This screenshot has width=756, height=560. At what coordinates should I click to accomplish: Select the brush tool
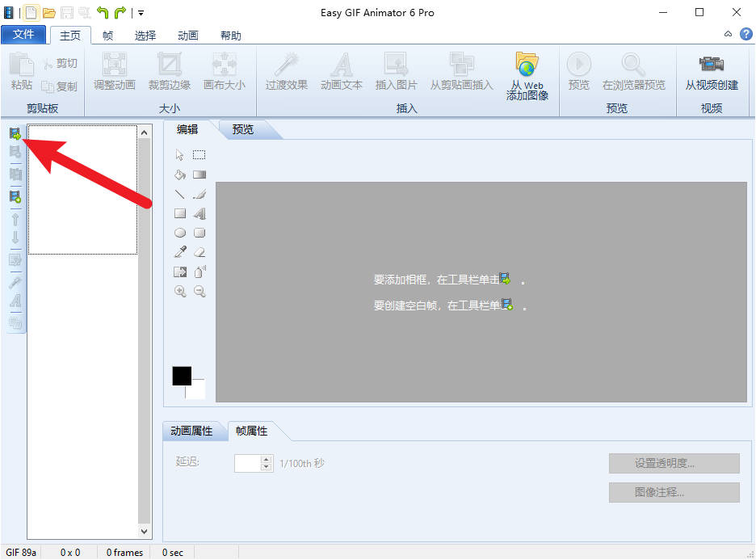(x=199, y=195)
